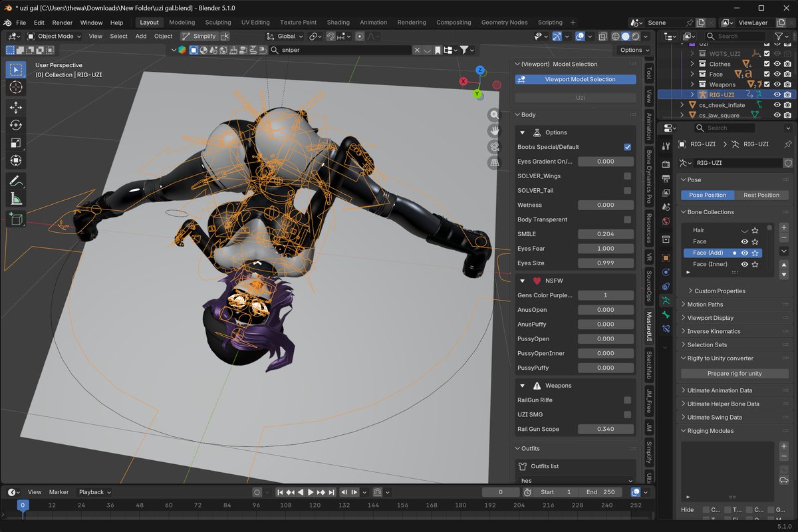Hide the Clothes collection in outliner
The width and height of the screenshot is (798, 532).
pos(777,64)
